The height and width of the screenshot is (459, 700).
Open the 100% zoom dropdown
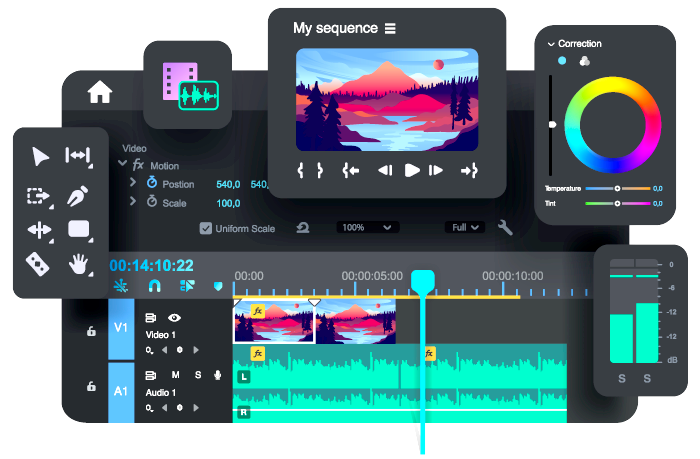pyautogui.click(x=366, y=228)
